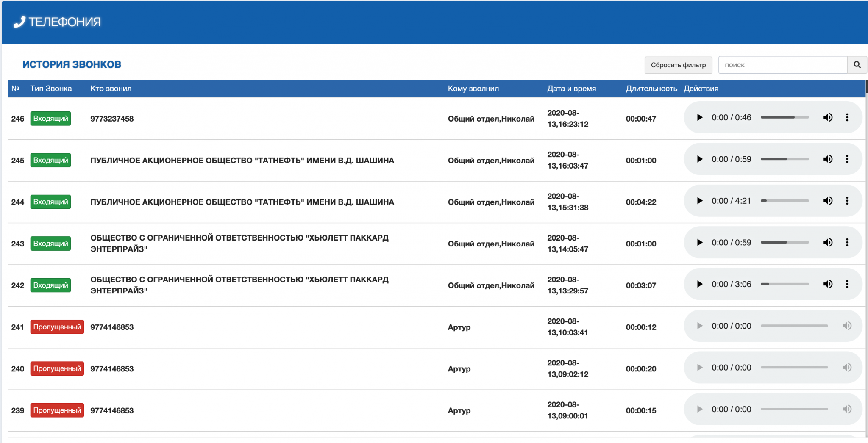This screenshot has height=443, width=868.
Task: Mute audio for call 242 player
Action: (x=828, y=284)
